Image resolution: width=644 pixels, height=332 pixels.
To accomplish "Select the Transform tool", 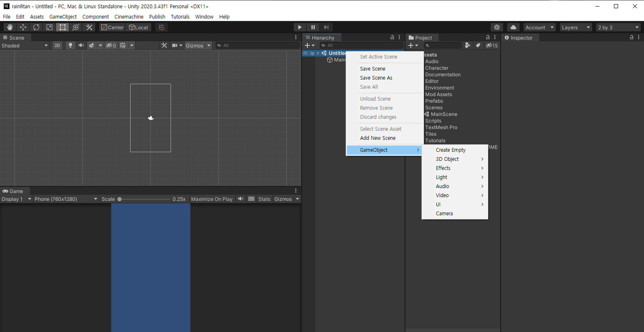I will pos(76,27).
